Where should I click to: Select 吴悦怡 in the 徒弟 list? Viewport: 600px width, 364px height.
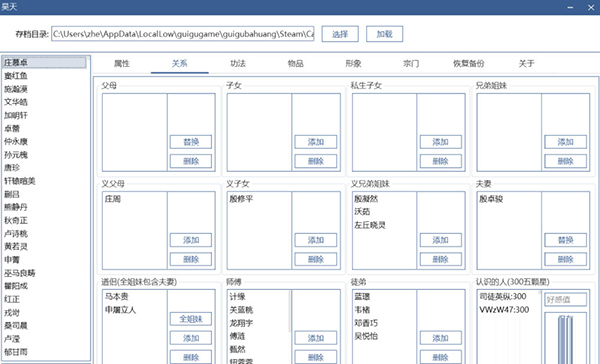point(366,336)
